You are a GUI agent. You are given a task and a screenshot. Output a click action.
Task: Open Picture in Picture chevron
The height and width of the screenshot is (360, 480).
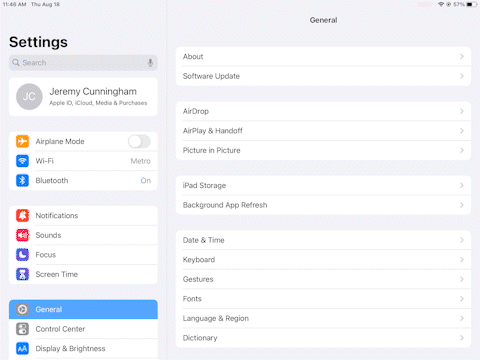[462, 150]
